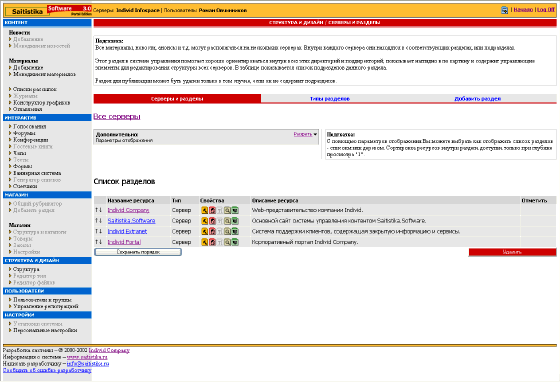Open Персональные настройки in sidebar
The image size is (560, 382).
point(45,331)
